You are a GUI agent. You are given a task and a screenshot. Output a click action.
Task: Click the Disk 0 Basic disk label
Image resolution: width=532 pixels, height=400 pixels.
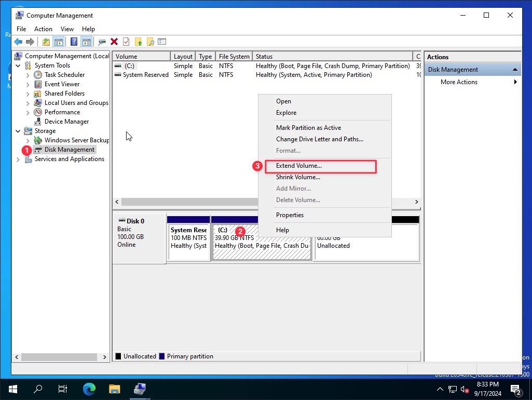tap(139, 238)
